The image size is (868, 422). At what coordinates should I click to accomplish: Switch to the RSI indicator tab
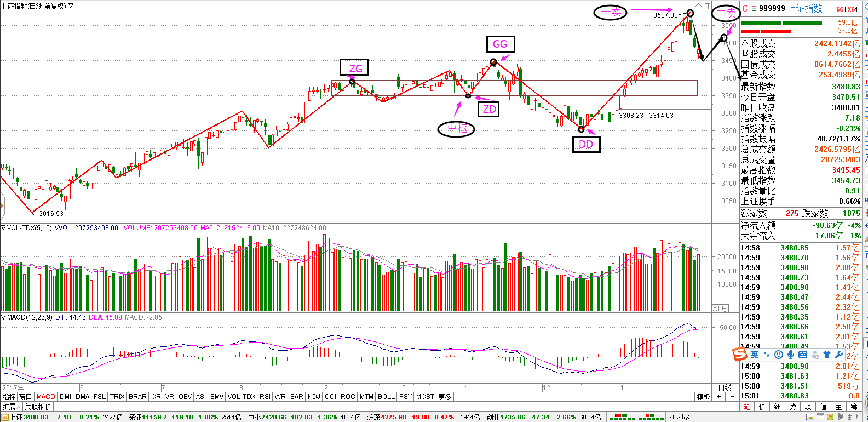click(x=265, y=397)
